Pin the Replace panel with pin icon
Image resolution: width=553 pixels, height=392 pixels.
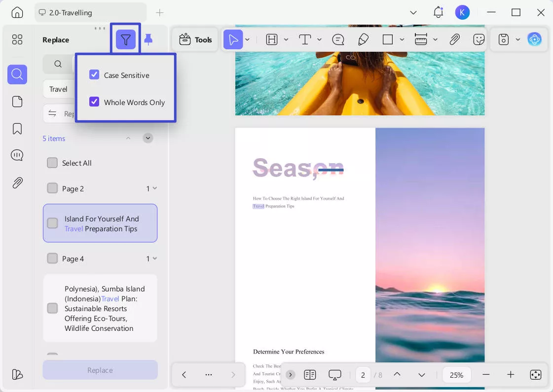click(x=148, y=39)
